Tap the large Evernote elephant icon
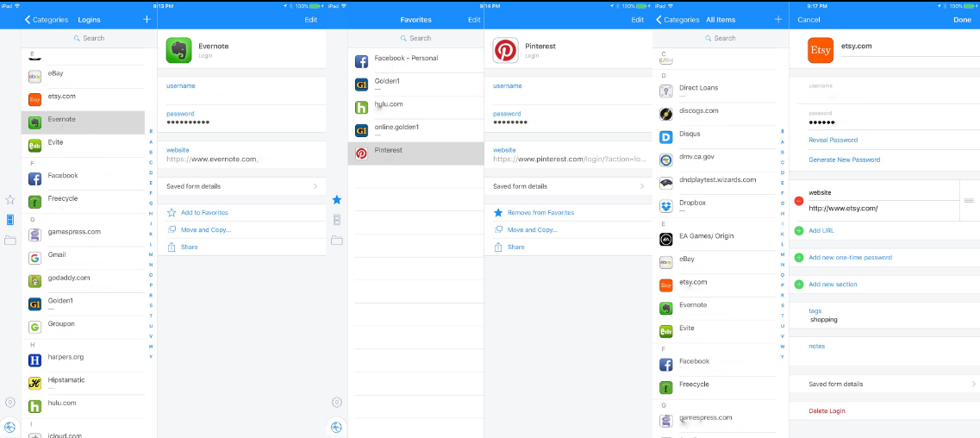Viewport: 980px width, 438px height. click(x=178, y=50)
